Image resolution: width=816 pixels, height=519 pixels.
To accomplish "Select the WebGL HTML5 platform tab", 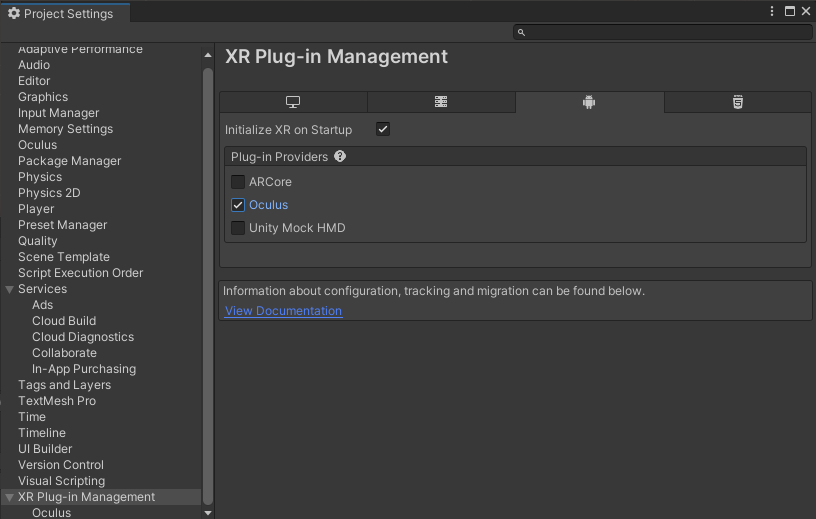I will pyautogui.click(x=738, y=102).
